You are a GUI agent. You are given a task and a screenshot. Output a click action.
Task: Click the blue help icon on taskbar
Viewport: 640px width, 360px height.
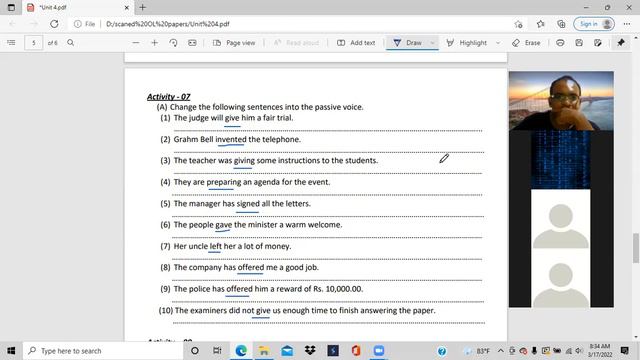pyautogui.click(x=442, y=351)
